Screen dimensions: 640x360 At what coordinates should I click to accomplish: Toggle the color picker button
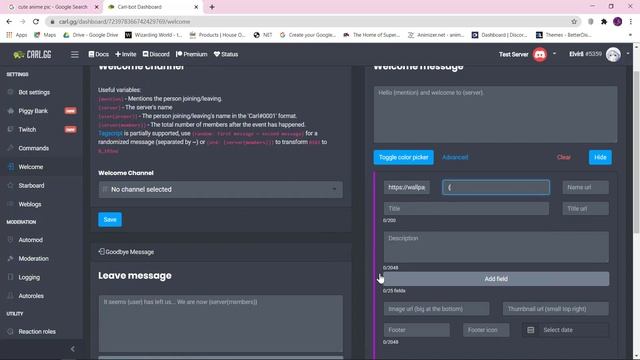tap(403, 157)
